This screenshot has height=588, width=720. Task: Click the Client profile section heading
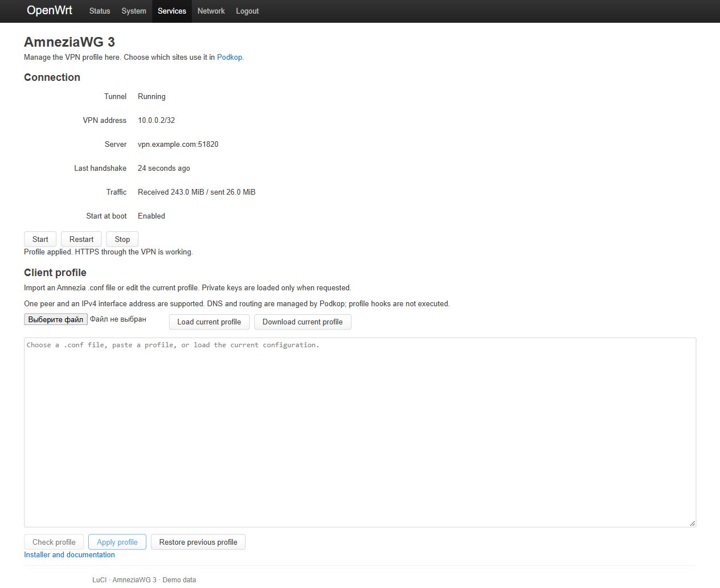55,273
